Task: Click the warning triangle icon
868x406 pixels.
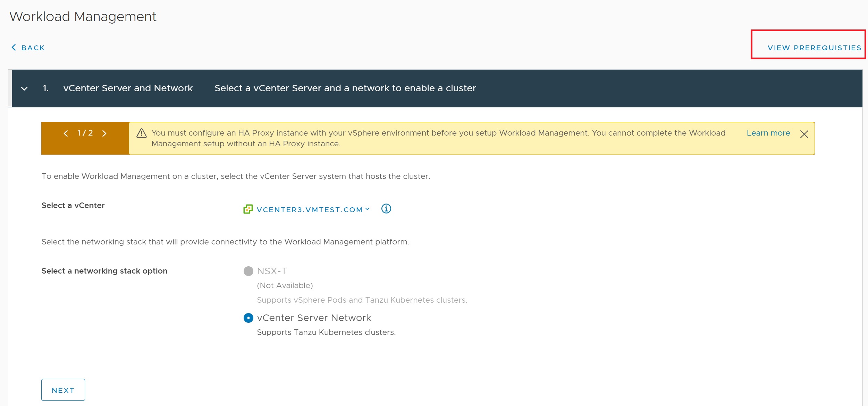Action: point(141,133)
